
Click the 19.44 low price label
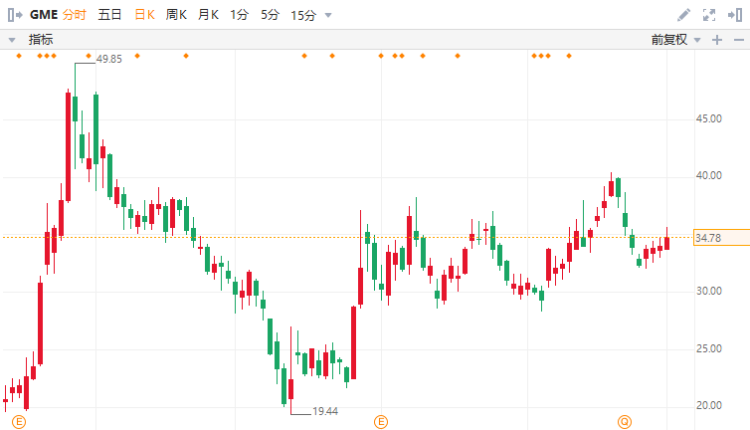point(325,411)
